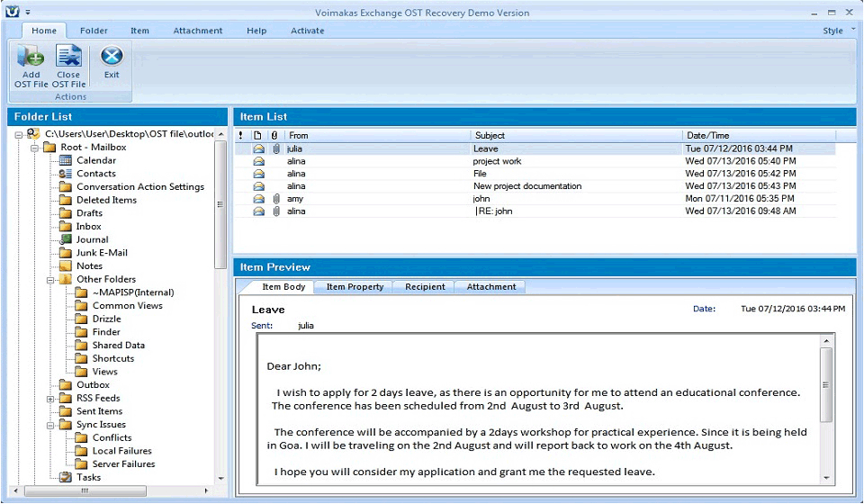Image resolution: width=864 pixels, height=504 pixels.
Task: Collapse the OST file root node
Action: tap(19, 134)
